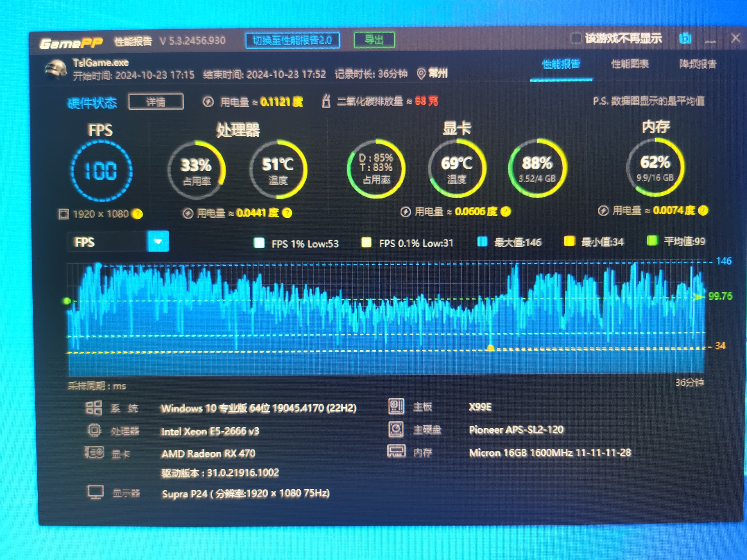
Task: Enable the 该游戏不再显示 checkbox
Action: tap(575, 38)
